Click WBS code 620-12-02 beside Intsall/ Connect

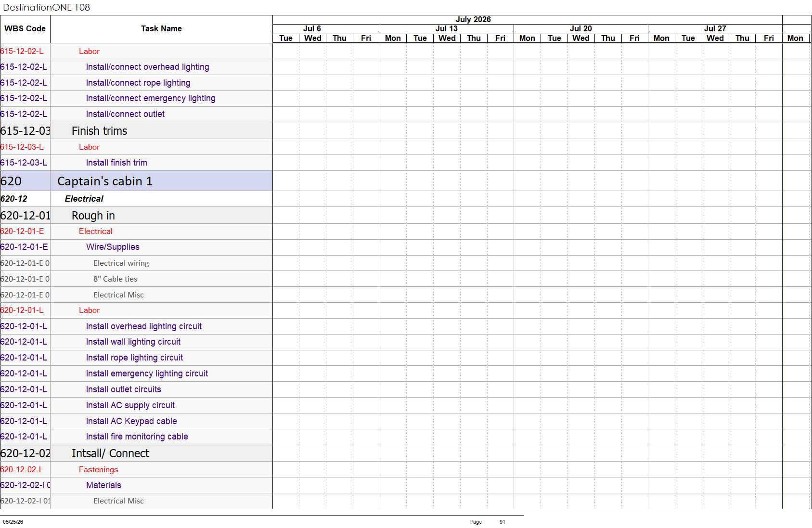(x=25, y=453)
